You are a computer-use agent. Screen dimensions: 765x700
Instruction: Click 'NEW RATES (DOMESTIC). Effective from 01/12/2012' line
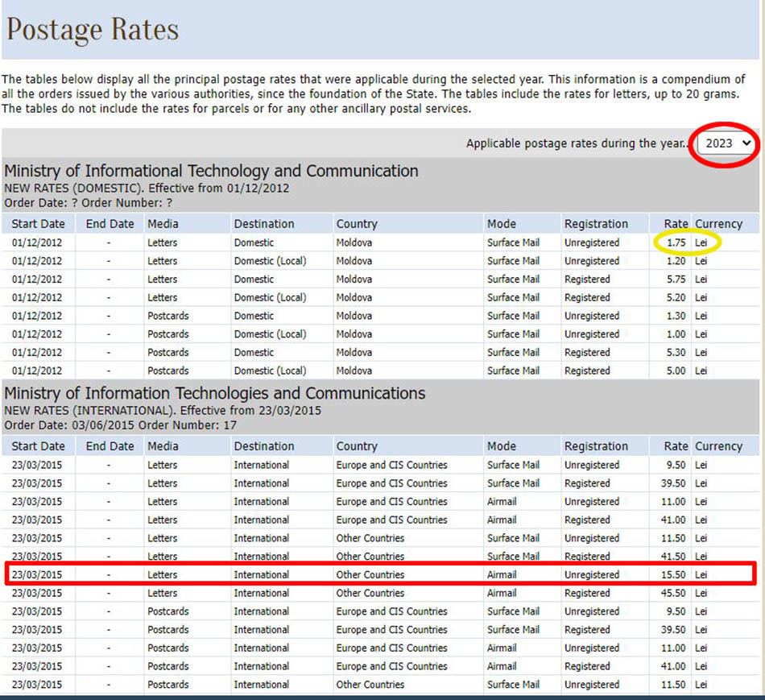tap(147, 188)
